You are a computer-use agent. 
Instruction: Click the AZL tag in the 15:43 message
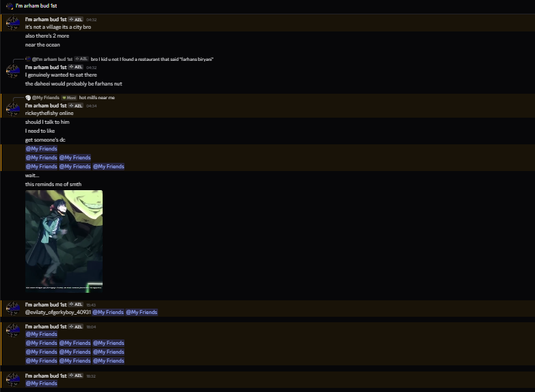pos(76,304)
